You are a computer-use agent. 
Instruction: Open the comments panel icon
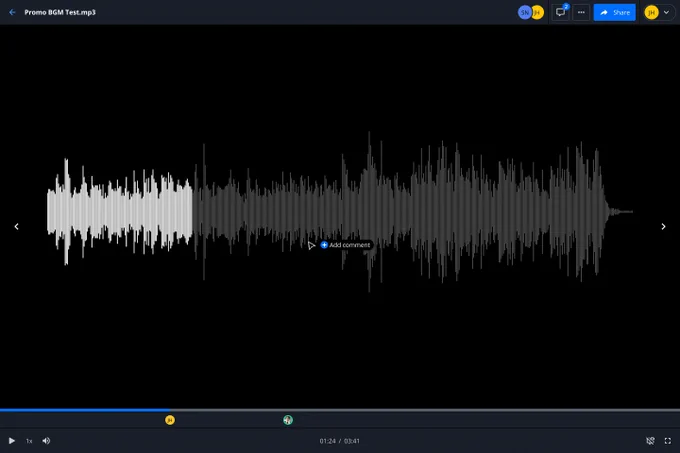[x=560, y=12]
